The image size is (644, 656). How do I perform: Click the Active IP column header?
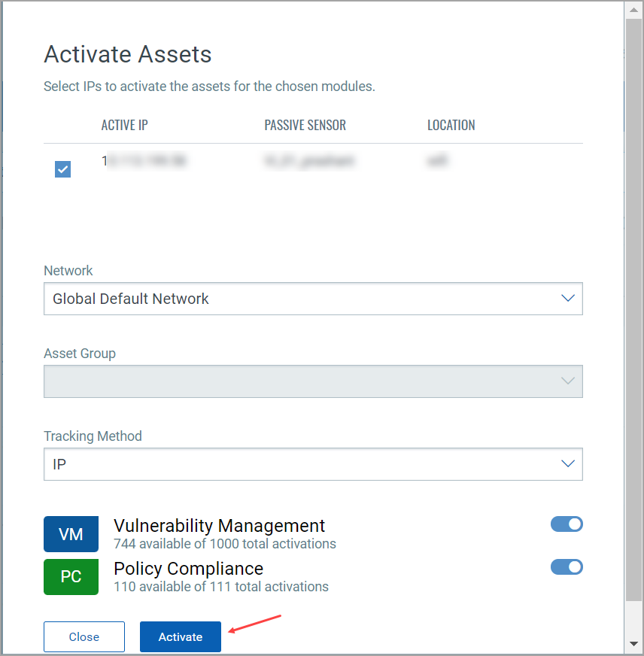pyautogui.click(x=125, y=125)
